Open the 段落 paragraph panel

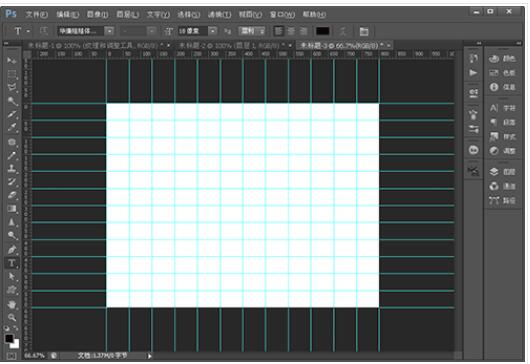pos(502,122)
